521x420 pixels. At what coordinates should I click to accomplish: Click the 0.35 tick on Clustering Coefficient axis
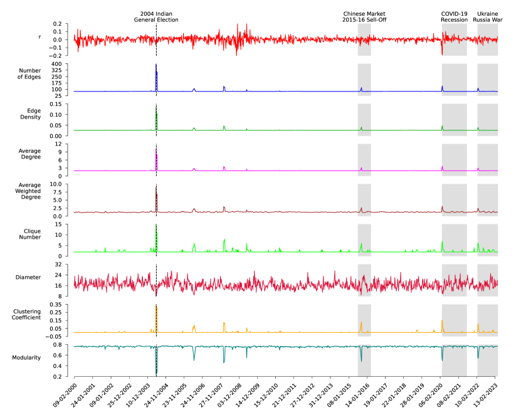(56, 305)
